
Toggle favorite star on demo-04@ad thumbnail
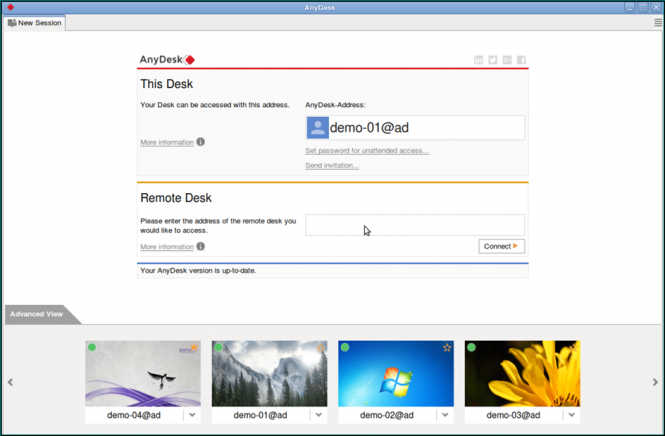[x=195, y=348]
